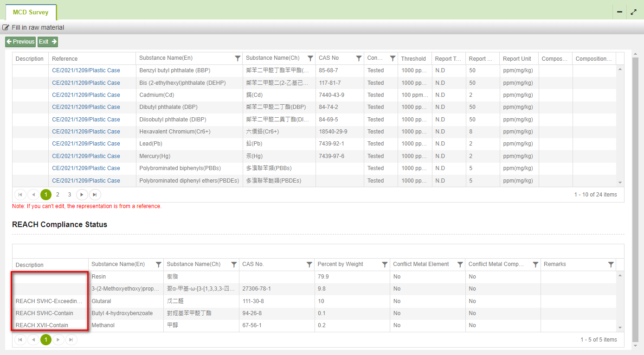Open reference link for Cadmium(Cd) row
This screenshot has width=644, height=355.
click(86, 95)
